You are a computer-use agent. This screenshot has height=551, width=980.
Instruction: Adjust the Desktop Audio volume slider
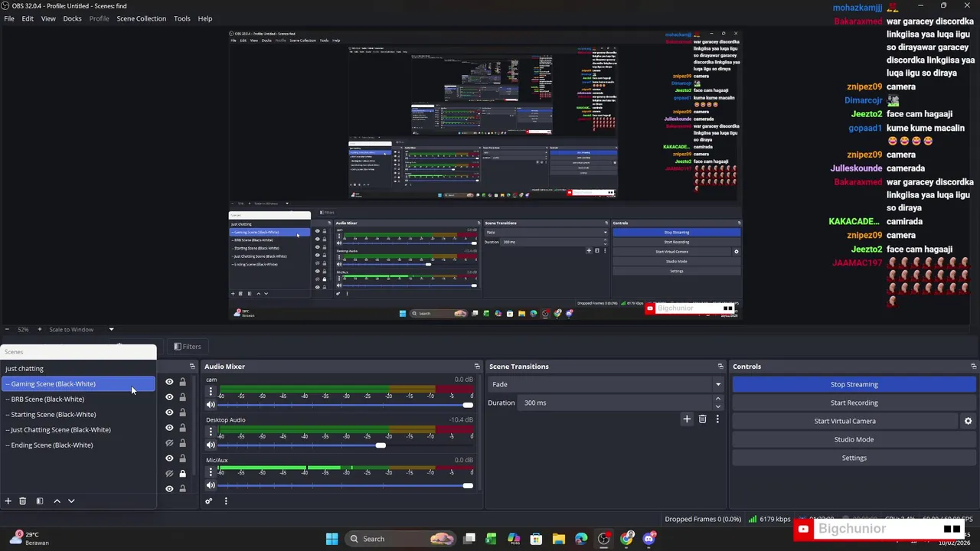381,445
